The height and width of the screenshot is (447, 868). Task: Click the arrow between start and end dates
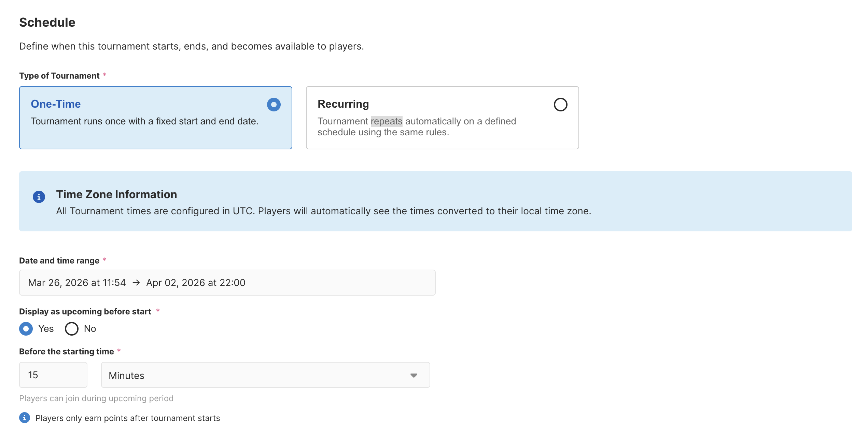[x=136, y=283]
